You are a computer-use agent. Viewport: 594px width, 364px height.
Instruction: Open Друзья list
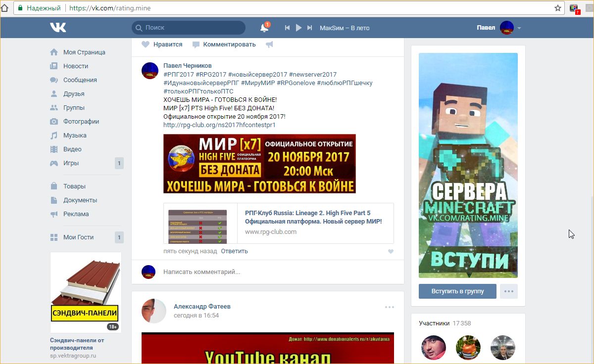[74, 93]
